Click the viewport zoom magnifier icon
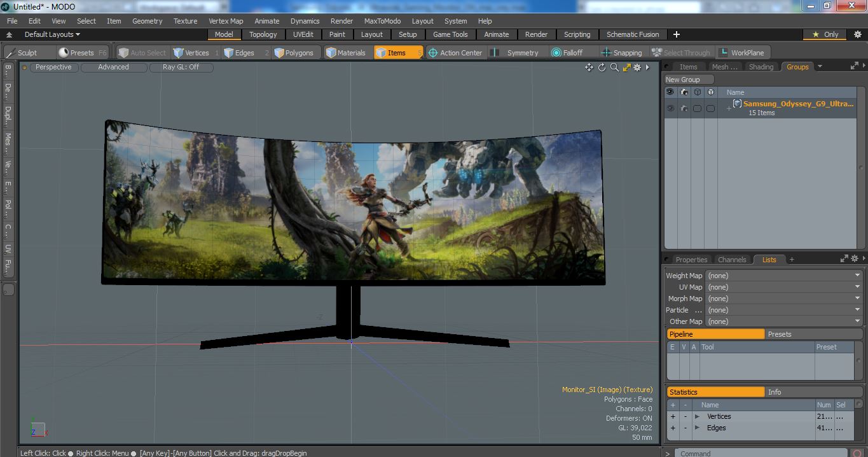Viewport: 868px width, 457px height. pyautogui.click(x=614, y=67)
